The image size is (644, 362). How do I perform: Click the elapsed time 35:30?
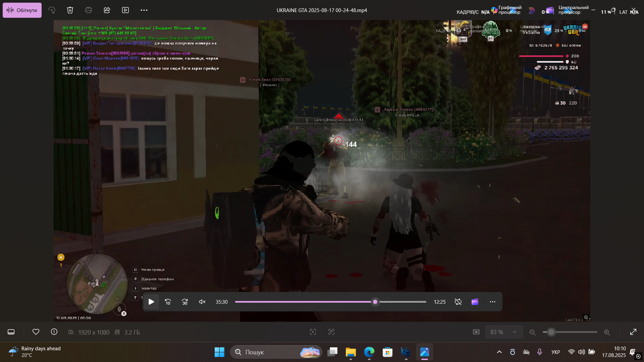point(221,302)
